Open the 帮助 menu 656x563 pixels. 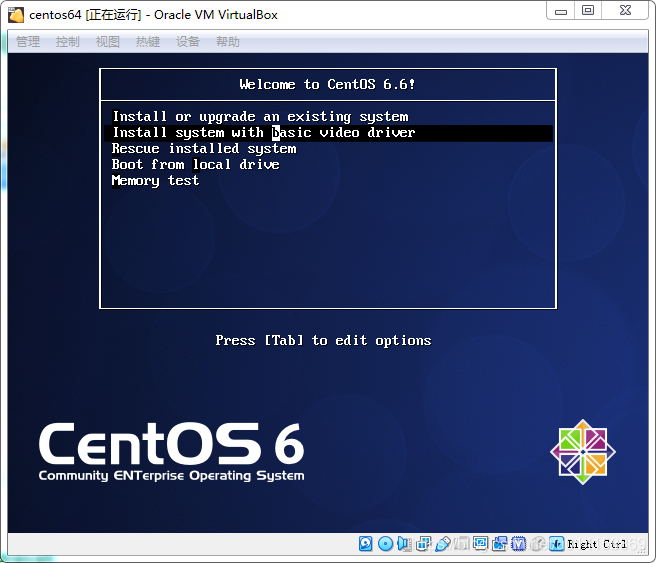(228, 42)
